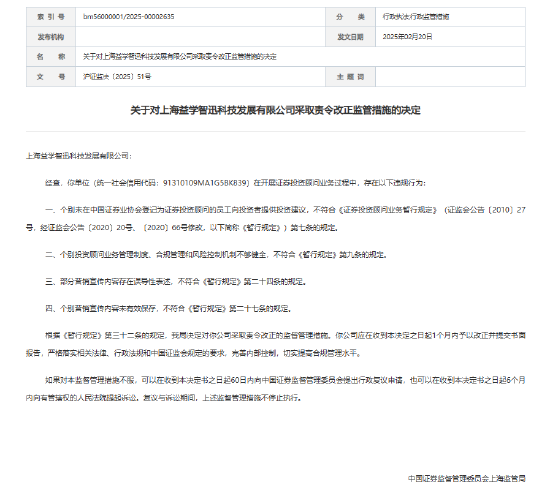Click the 发布机构 label cell
Viewport: 550px width, 493px height.
pyautogui.click(x=51, y=36)
